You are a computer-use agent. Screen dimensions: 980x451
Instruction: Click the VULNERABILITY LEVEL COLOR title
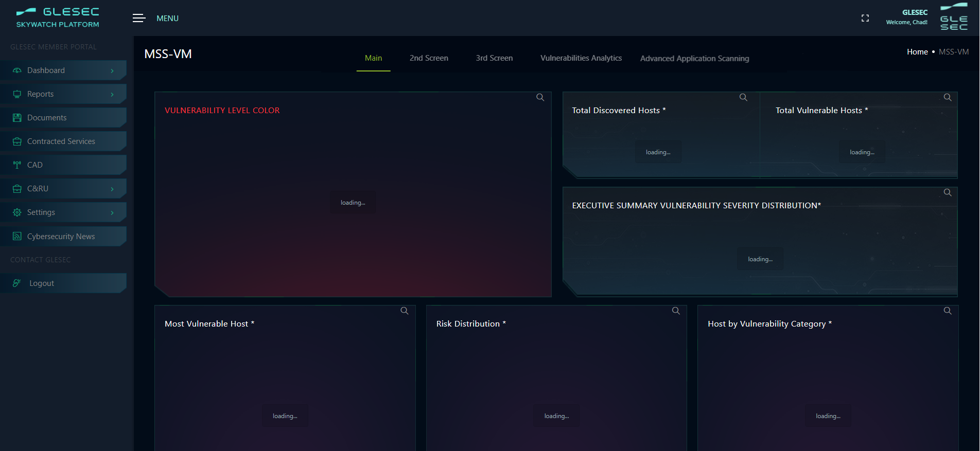point(222,111)
